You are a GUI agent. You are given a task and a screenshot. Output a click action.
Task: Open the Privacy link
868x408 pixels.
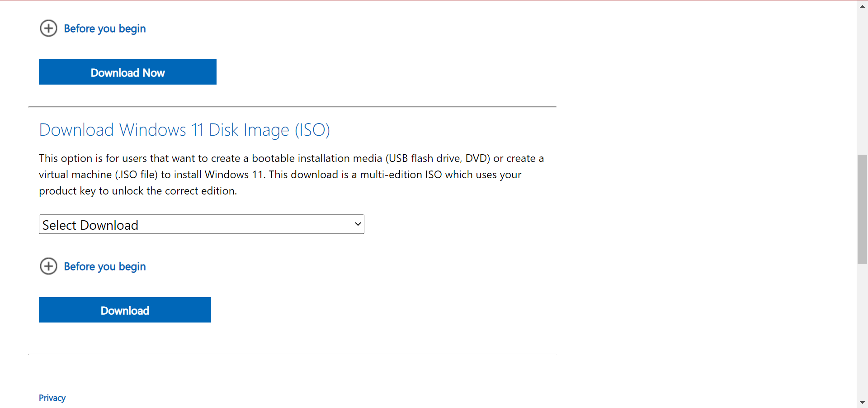pos(52,398)
